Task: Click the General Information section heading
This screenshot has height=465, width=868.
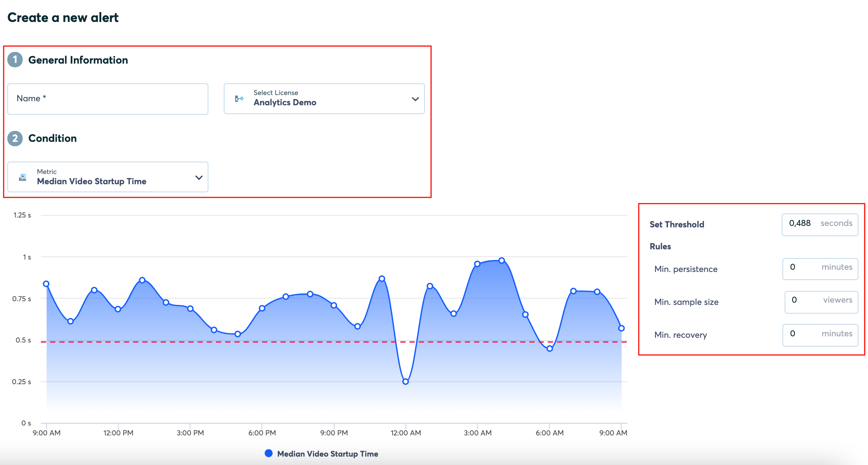Action: [78, 60]
